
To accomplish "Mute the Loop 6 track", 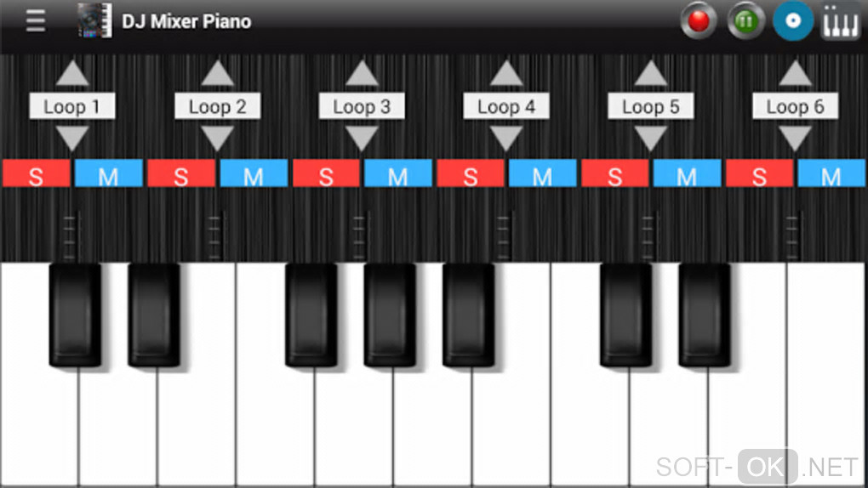I will point(831,173).
